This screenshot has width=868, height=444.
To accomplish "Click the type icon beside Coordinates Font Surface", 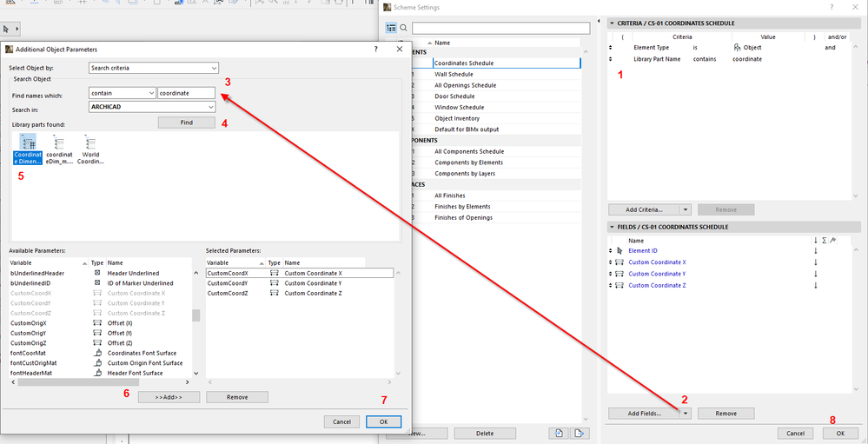I will pyautogui.click(x=97, y=354).
